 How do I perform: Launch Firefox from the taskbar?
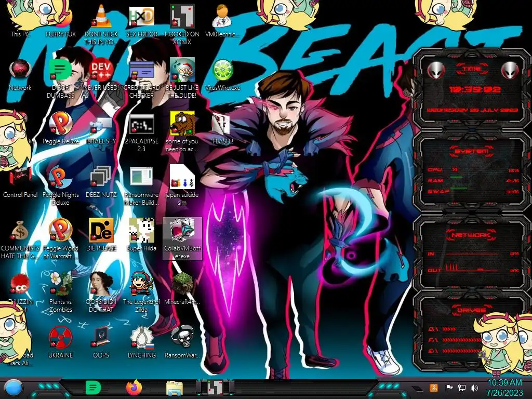point(134,388)
